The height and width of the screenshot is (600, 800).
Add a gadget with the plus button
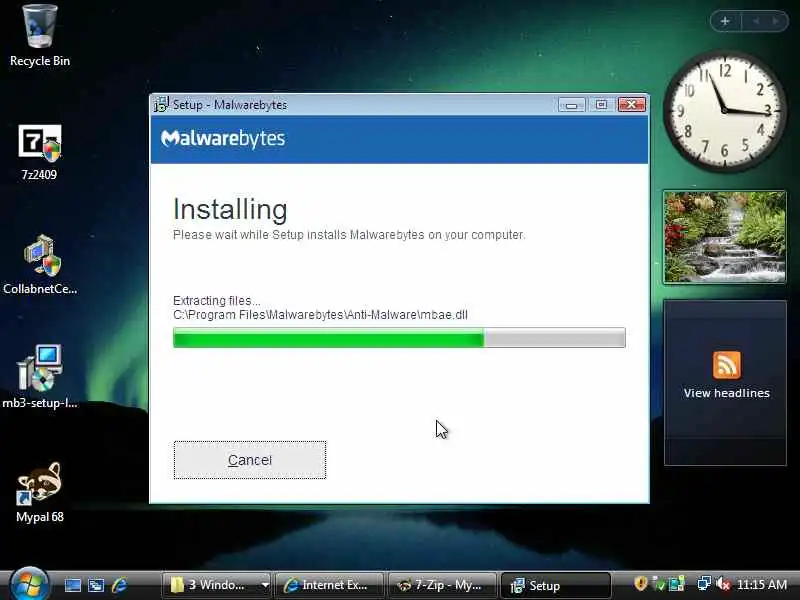725,21
